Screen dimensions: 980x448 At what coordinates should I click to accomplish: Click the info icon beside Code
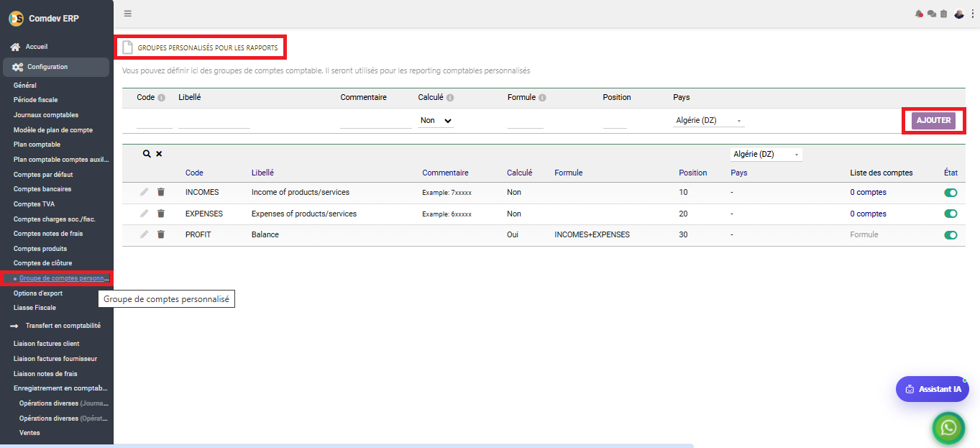coord(161,98)
